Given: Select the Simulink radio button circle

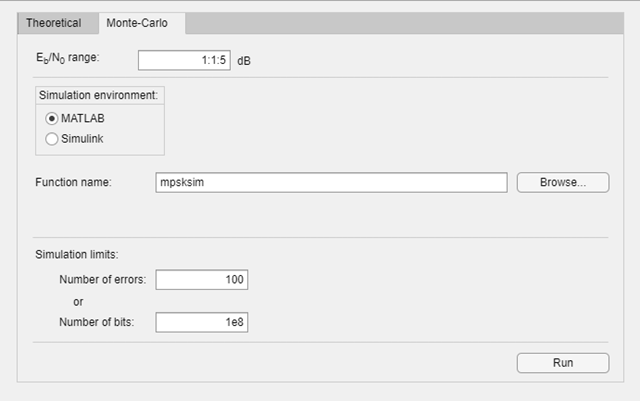Looking at the screenshot, I should [x=52, y=139].
